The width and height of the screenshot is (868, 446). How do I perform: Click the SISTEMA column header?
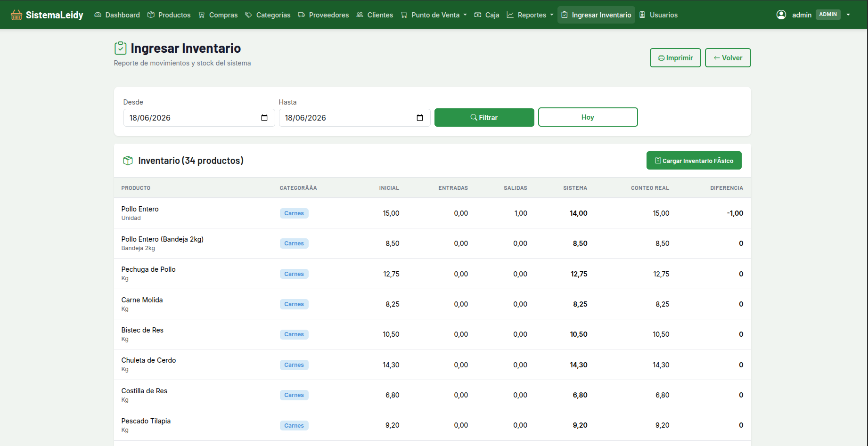[x=575, y=188]
